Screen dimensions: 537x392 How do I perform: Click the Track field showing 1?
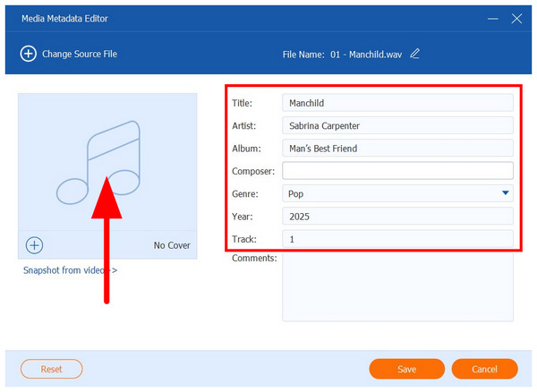pyautogui.click(x=397, y=239)
